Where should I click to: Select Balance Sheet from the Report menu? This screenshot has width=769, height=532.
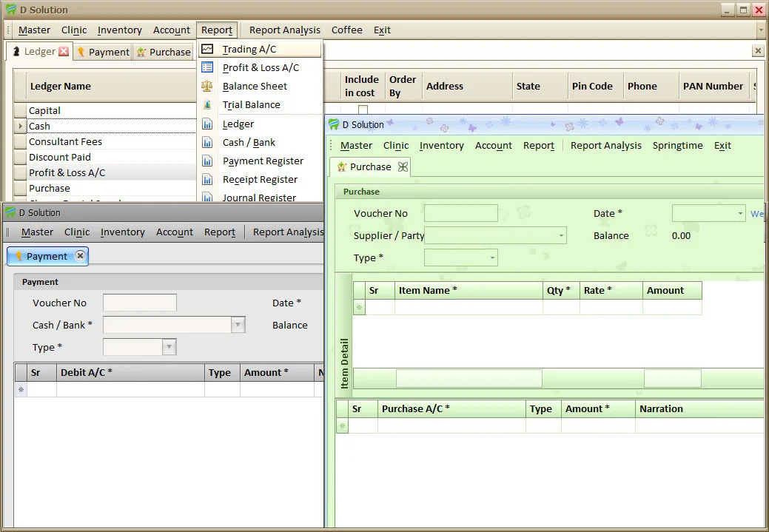(x=255, y=86)
